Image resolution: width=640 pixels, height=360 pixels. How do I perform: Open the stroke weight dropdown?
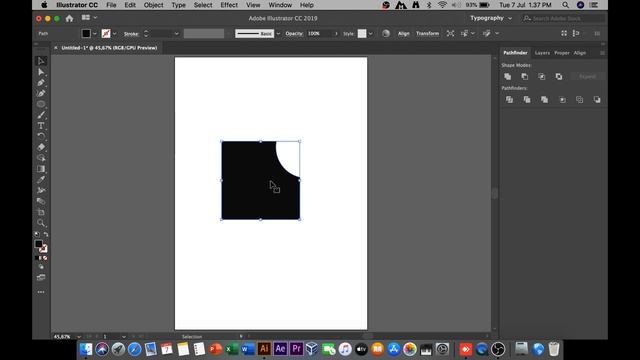click(x=176, y=33)
